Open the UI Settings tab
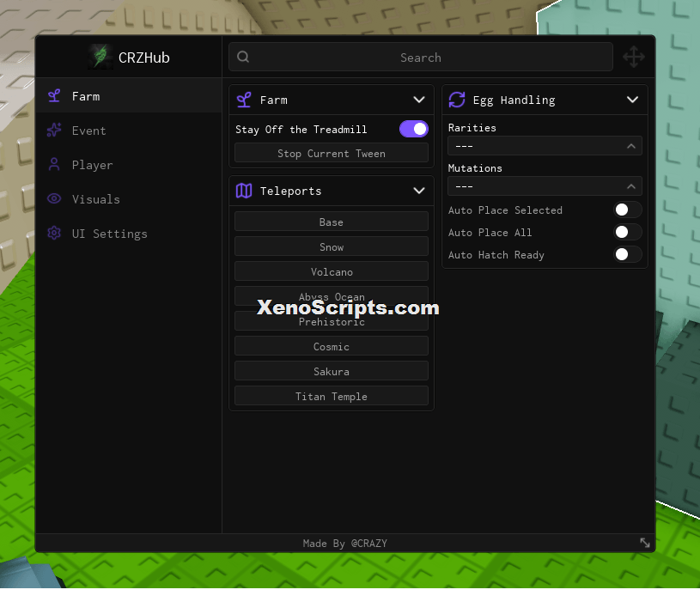 pos(129,234)
